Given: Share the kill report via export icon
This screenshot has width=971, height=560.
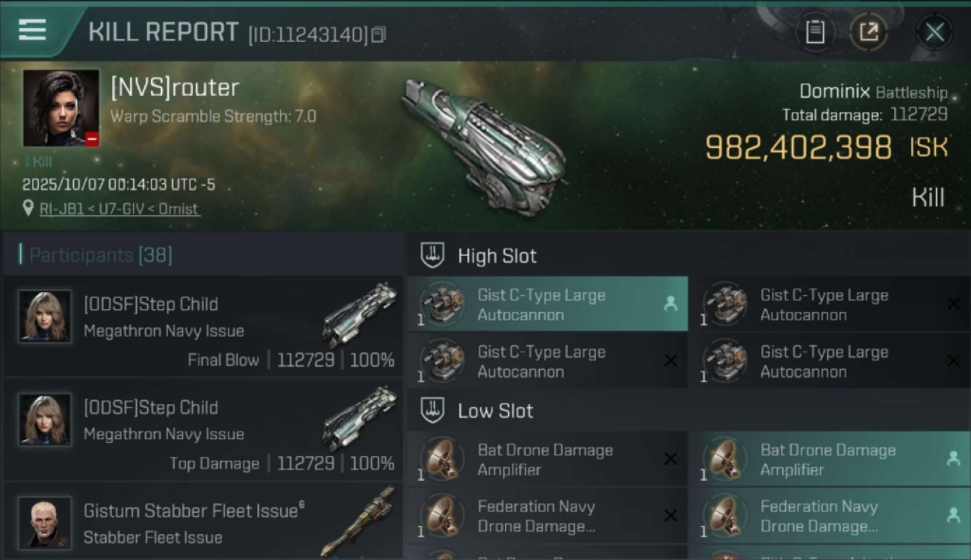Looking at the screenshot, I should tap(869, 32).
